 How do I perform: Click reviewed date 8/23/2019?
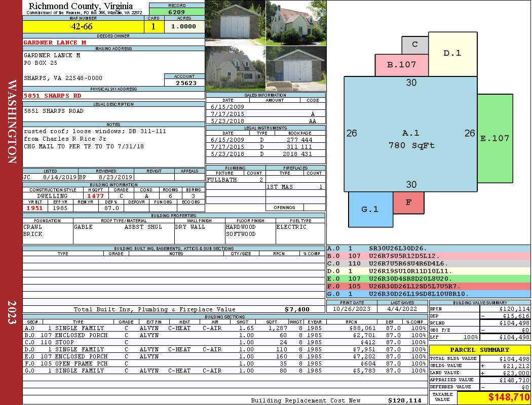(x=116, y=177)
